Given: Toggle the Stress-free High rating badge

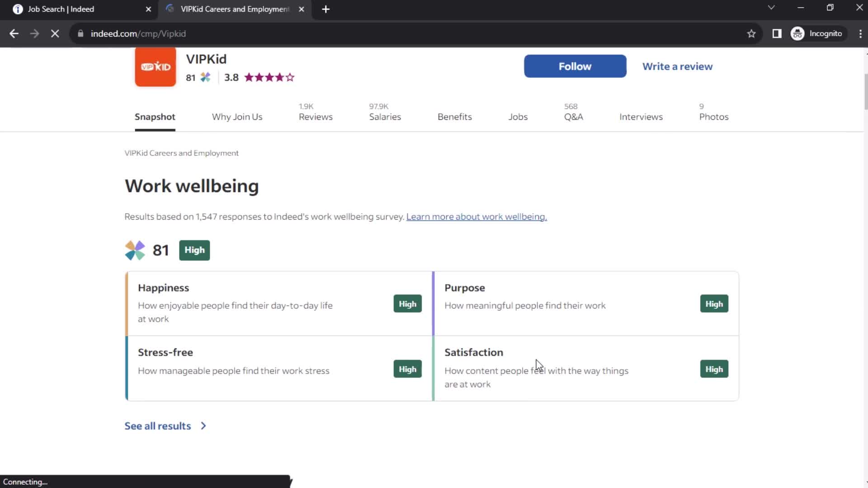Looking at the screenshot, I should coord(407,368).
